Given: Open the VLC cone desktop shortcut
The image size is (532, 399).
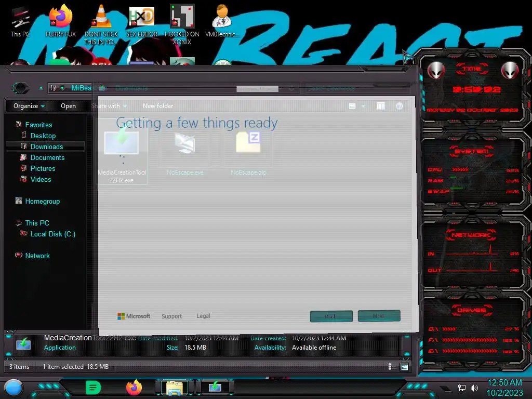Looking at the screenshot, I should click(x=101, y=24).
